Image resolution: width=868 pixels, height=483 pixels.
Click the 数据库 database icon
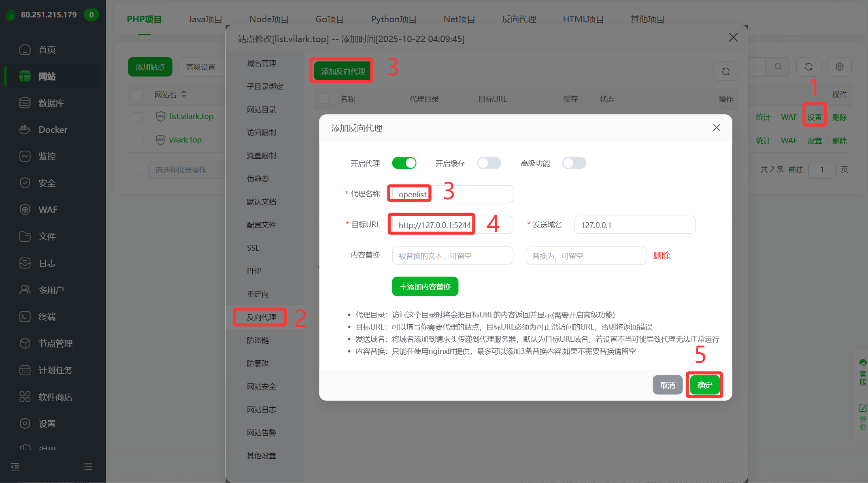25,103
